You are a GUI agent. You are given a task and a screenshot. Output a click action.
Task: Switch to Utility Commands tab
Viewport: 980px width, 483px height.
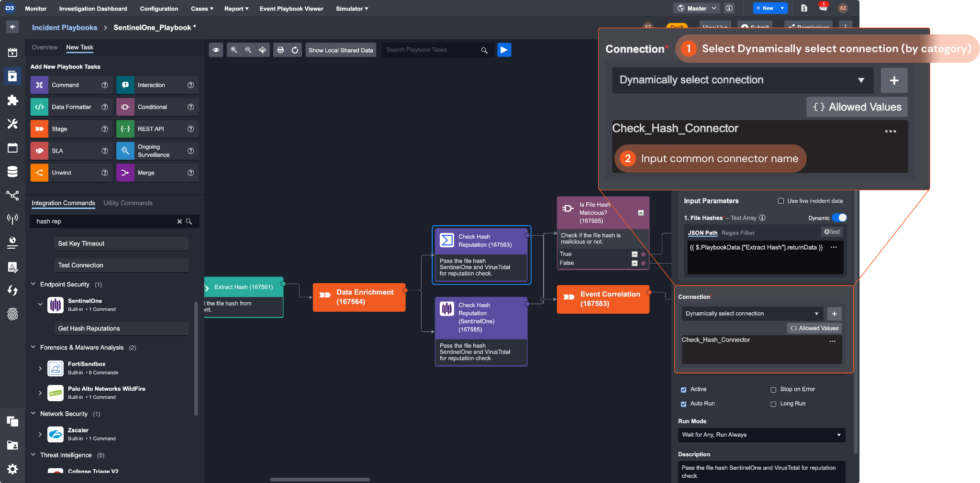[x=128, y=203]
